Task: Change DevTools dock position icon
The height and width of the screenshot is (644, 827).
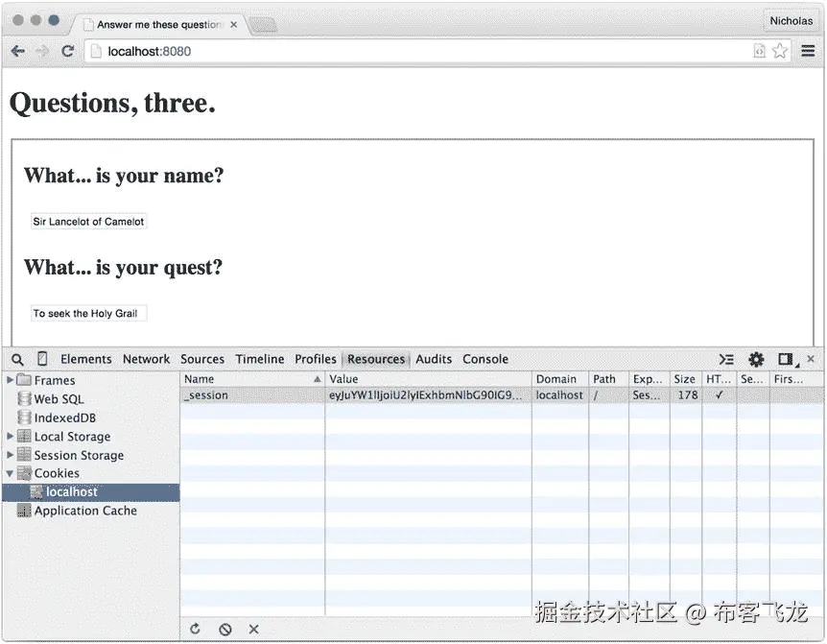Action: 784,358
